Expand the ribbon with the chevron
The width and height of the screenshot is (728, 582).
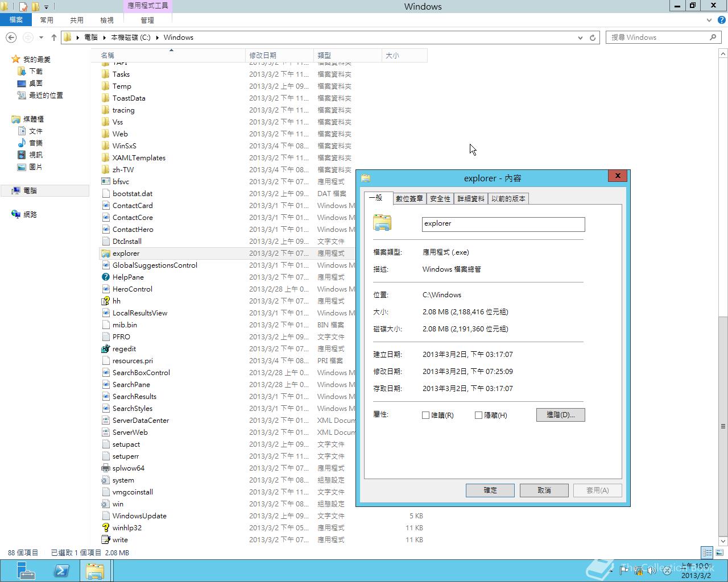[709, 20]
